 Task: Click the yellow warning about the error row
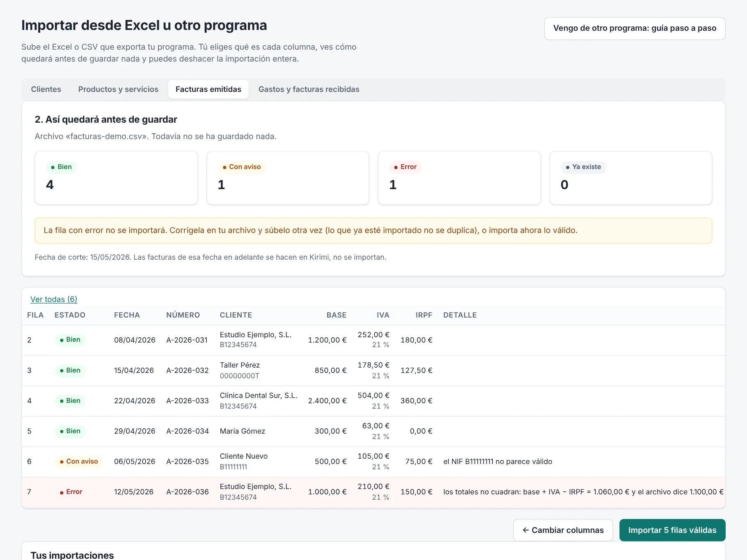coord(373,231)
